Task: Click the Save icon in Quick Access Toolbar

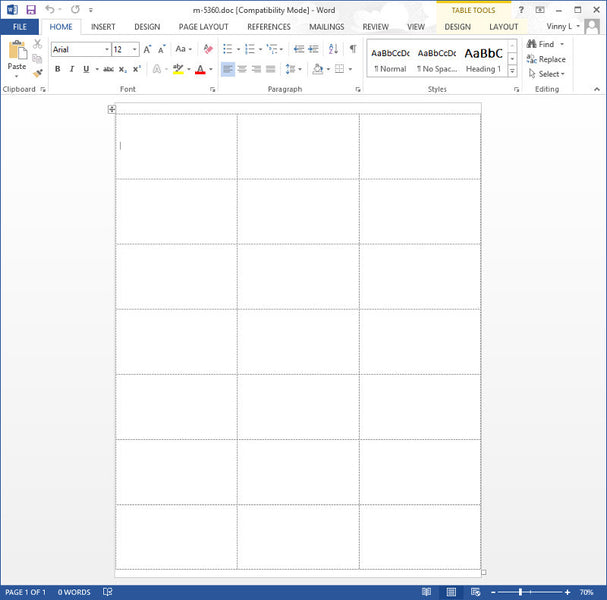Action: click(31, 9)
